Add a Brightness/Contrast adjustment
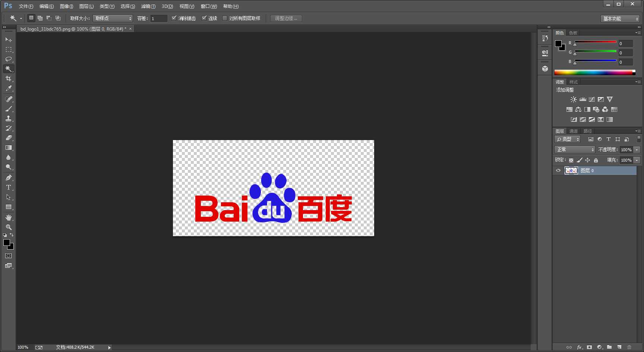The image size is (644, 352). [x=574, y=99]
